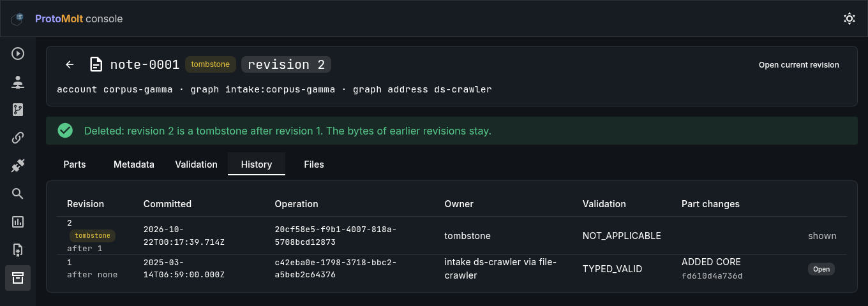Click the intake ds-crawler via file-crawler owner
Image resolution: width=868 pixels, height=306 pixels.
502,268
